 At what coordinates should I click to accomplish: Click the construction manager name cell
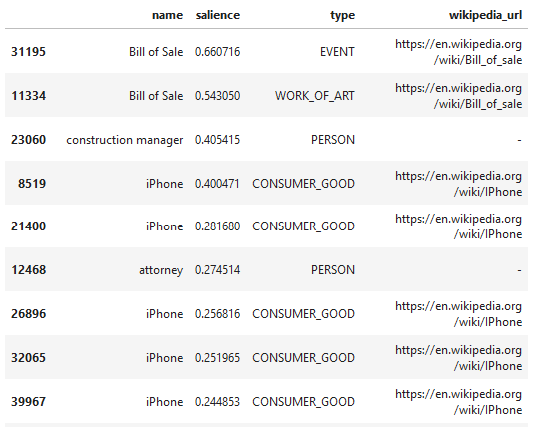[x=125, y=140]
